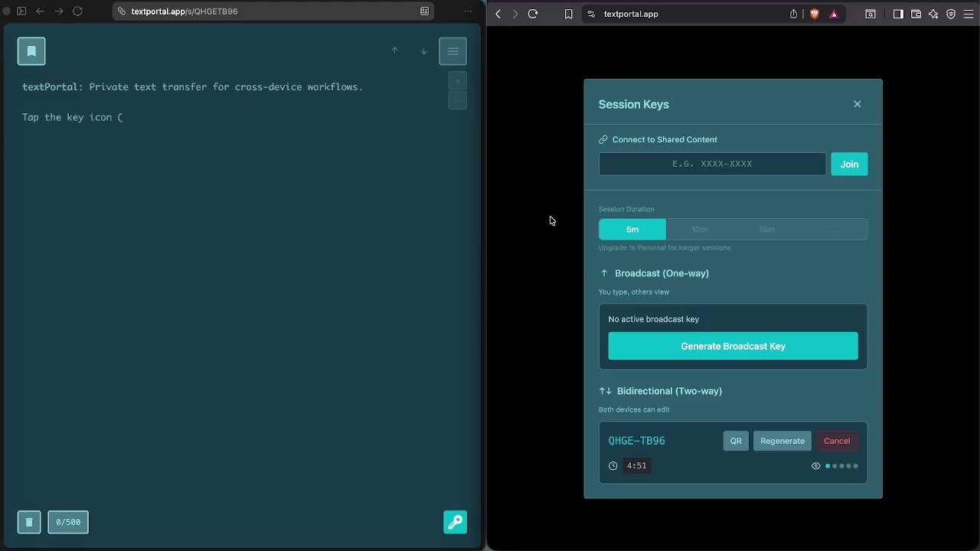
Task: Click the left browser address bar showing textportal.app/s/QHGETB96
Action: (x=273, y=11)
